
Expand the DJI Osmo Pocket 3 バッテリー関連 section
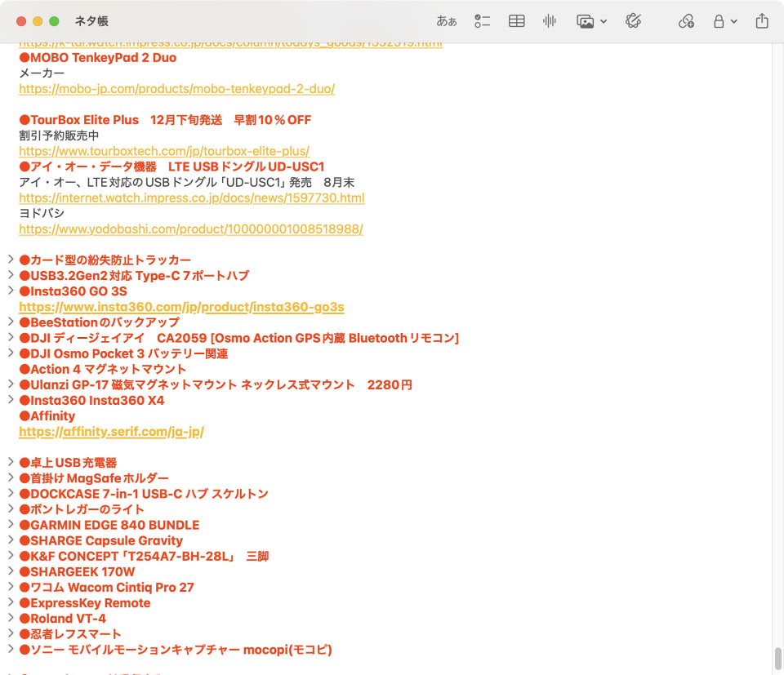click(x=11, y=353)
